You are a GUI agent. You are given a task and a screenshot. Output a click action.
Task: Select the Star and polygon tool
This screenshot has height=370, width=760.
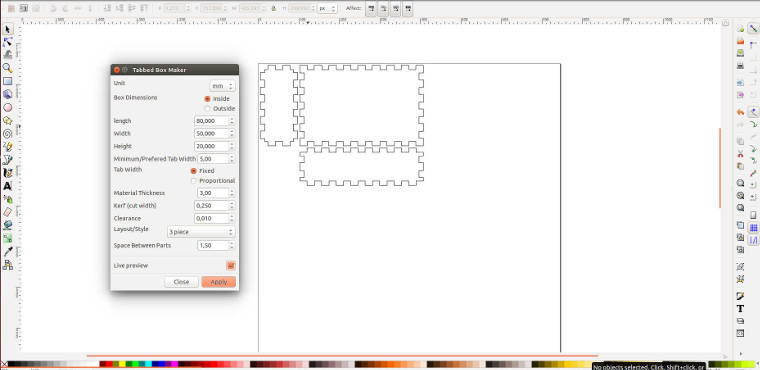7,121
